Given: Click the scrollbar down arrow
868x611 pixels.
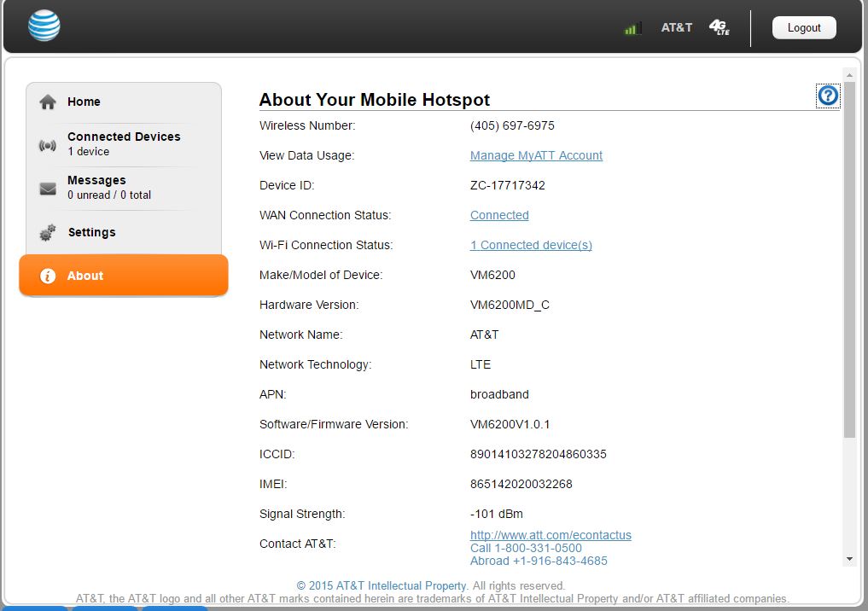Looking at the screenshot, I should (x=849, y=559).
